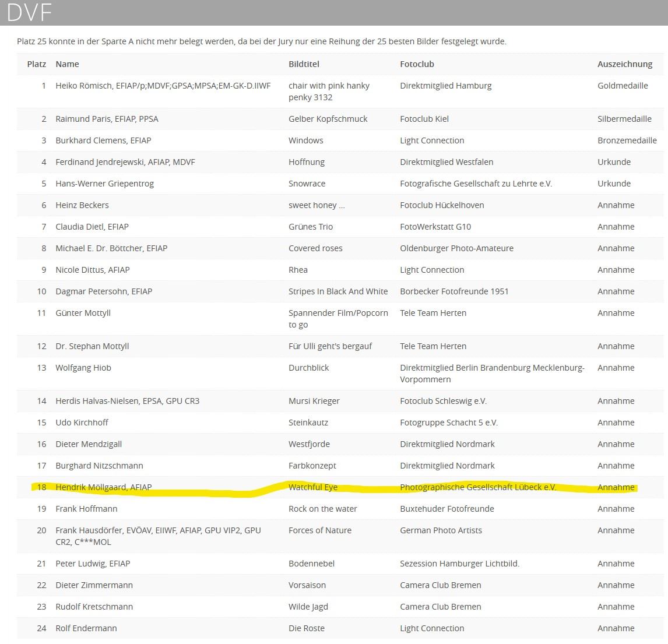Viewport: 668px width, 644px height.
Task: Click the title Rock on the water
Action: click(323, 509)
